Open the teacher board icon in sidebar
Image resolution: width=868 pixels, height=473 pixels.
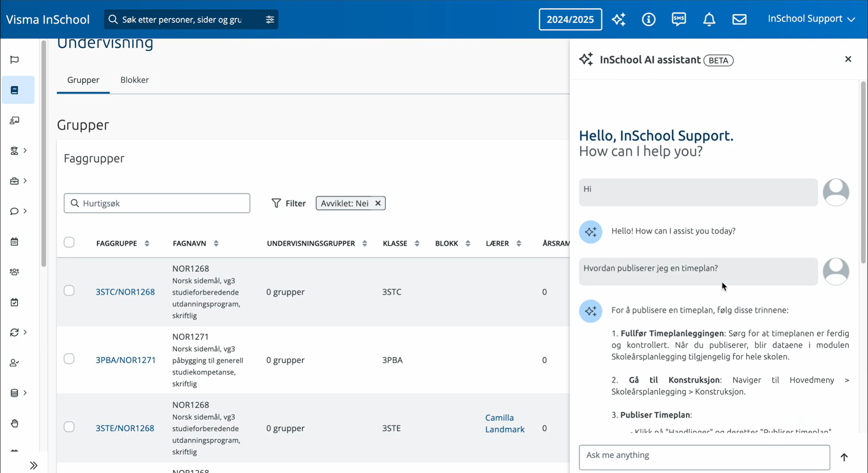15,121
